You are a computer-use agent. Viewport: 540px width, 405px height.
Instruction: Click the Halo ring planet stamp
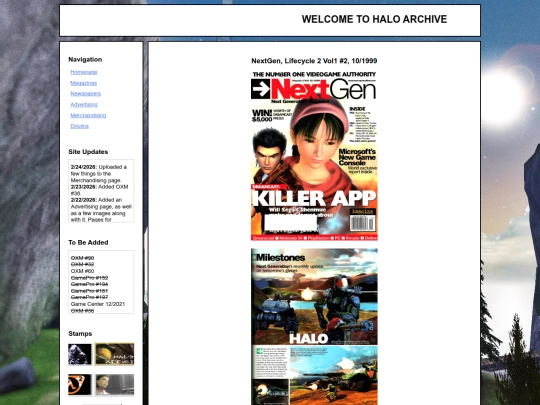point(114,354)
